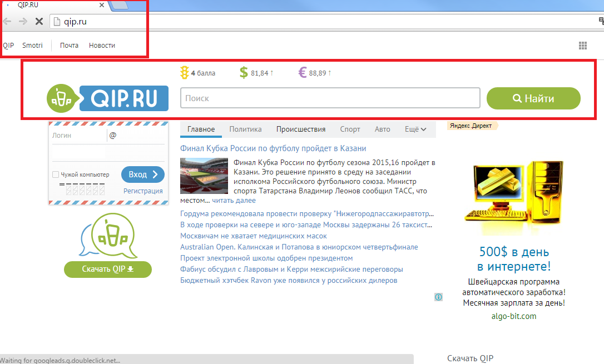604x364 pixels.
Task: Expand the Ещё dropdown
Action: tap(415, 129)
